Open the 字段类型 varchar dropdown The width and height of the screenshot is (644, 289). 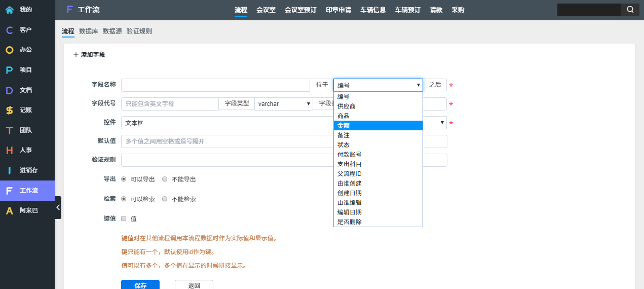[x=283, y=104]
